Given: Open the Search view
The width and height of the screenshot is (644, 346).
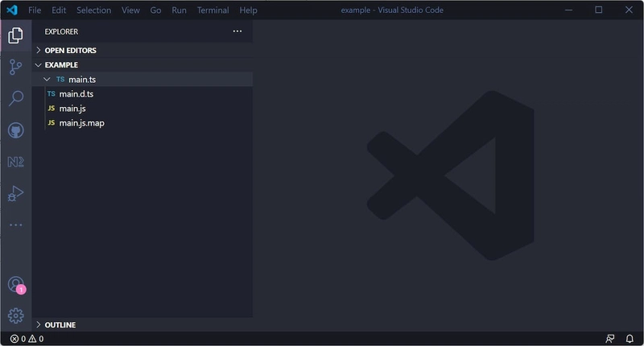Looking at the screenshot, I should point(15,98).
